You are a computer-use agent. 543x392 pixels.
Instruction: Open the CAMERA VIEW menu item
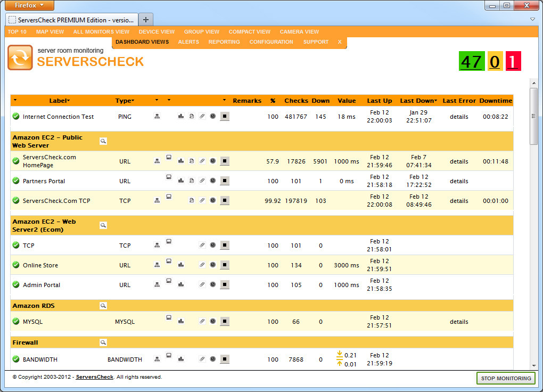pos(299,31)
